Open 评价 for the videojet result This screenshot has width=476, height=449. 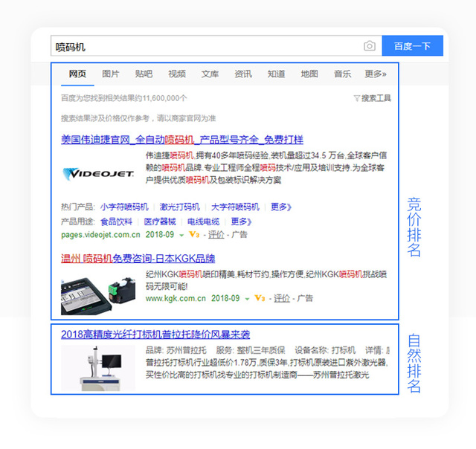coord(216,234)
